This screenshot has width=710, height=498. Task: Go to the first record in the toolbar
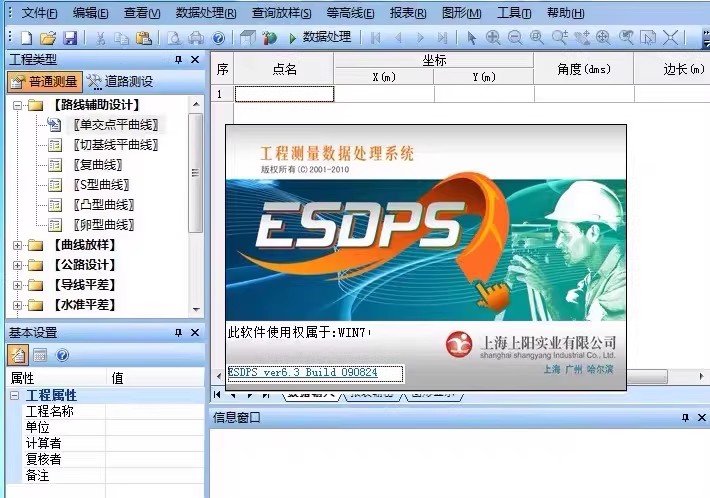[375, 38]
